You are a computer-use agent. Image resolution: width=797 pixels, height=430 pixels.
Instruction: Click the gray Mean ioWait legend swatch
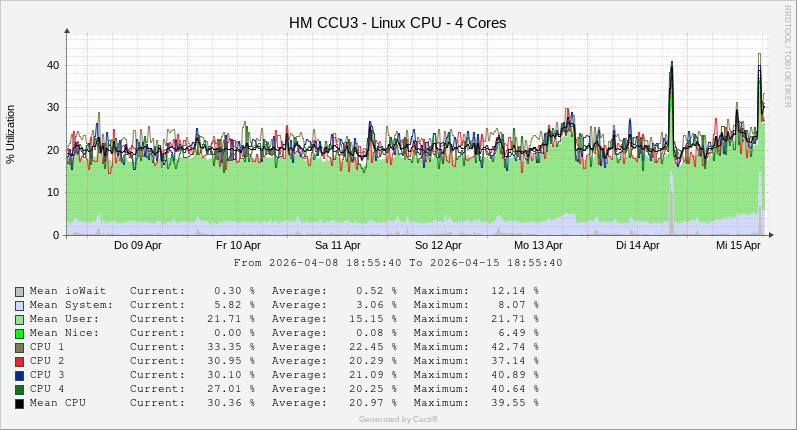click(20, 291)
